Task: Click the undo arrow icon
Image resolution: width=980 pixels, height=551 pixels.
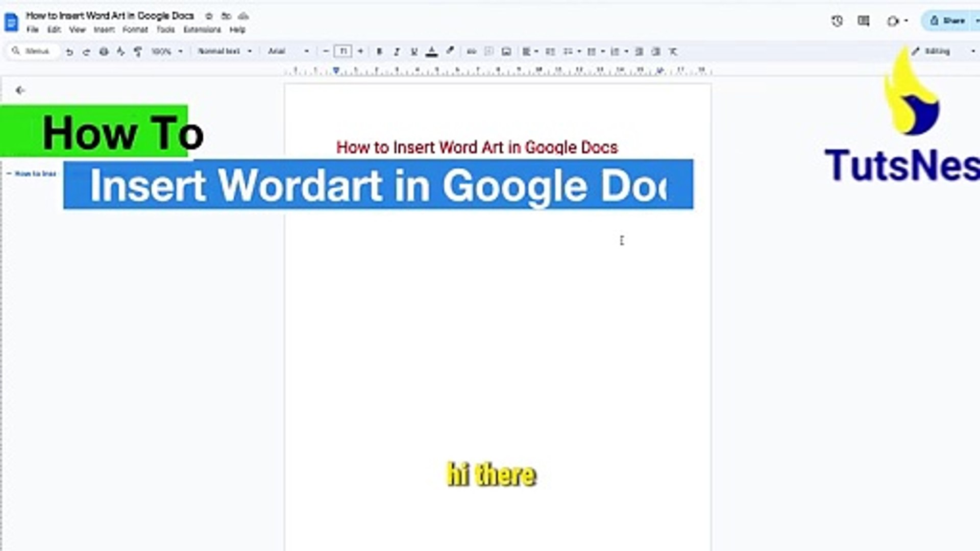Action: point(69,52)
